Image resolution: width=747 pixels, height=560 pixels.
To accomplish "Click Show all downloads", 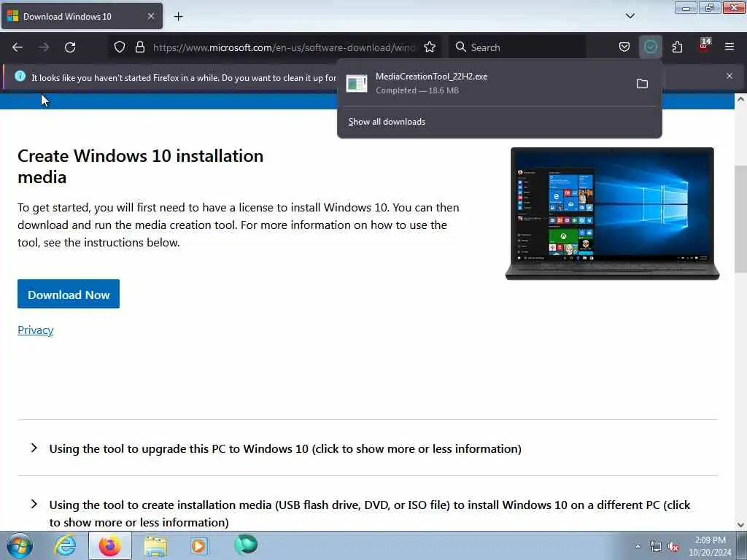I will click(387, 122).
